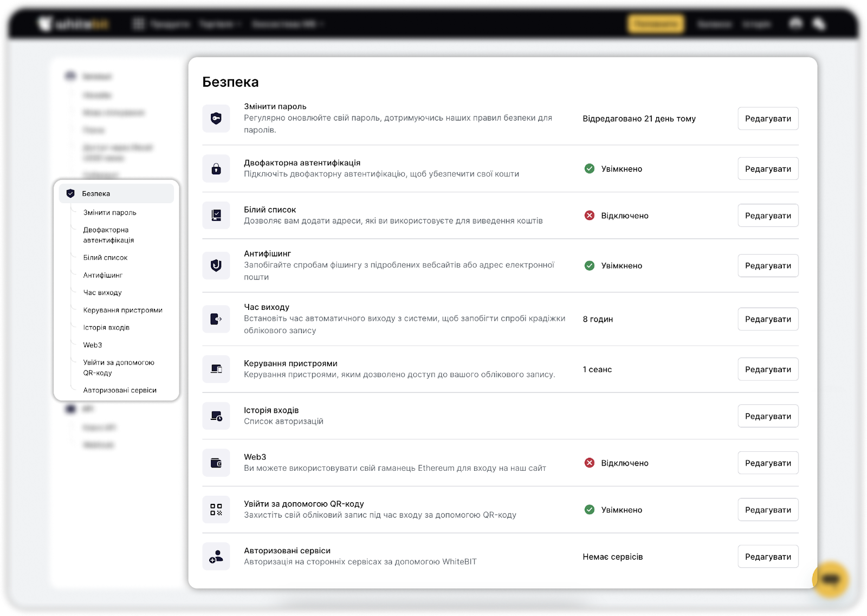
Task: Click the padlock icon for Двофакторна автентифікація
Action: [216, 168]
